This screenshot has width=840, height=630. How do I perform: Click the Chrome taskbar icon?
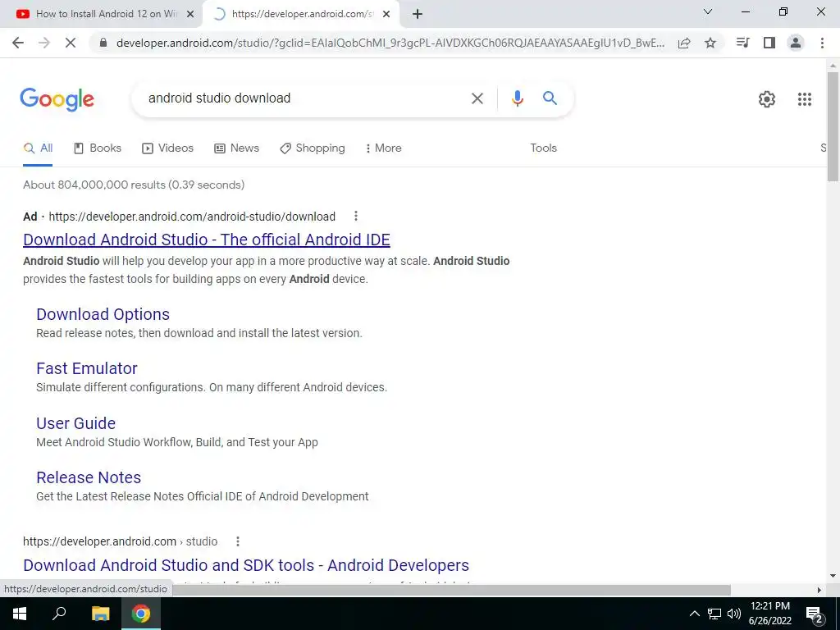click(x=141, y=614)
